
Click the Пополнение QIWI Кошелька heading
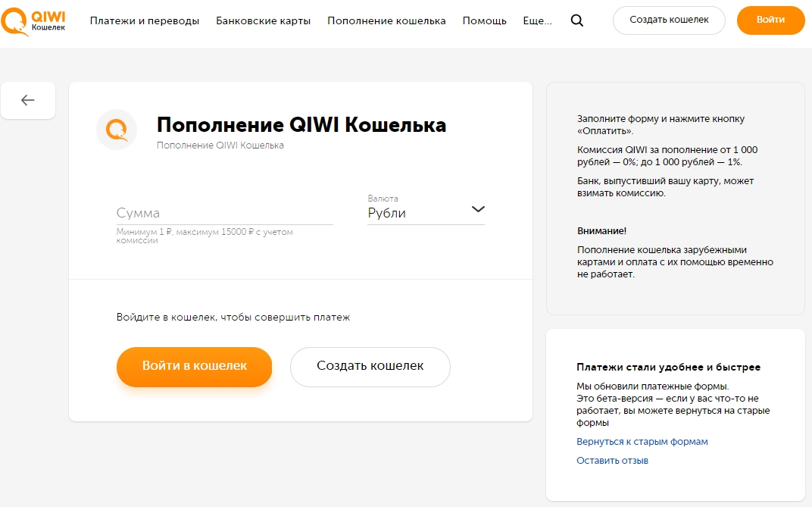pyautogui.click(x=301, y=125)
